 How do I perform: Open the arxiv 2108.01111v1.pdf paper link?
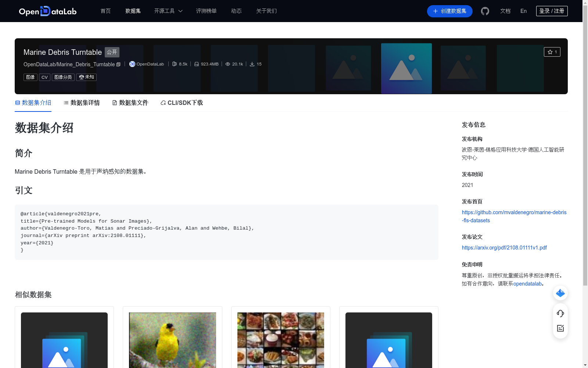pos(504,248)
